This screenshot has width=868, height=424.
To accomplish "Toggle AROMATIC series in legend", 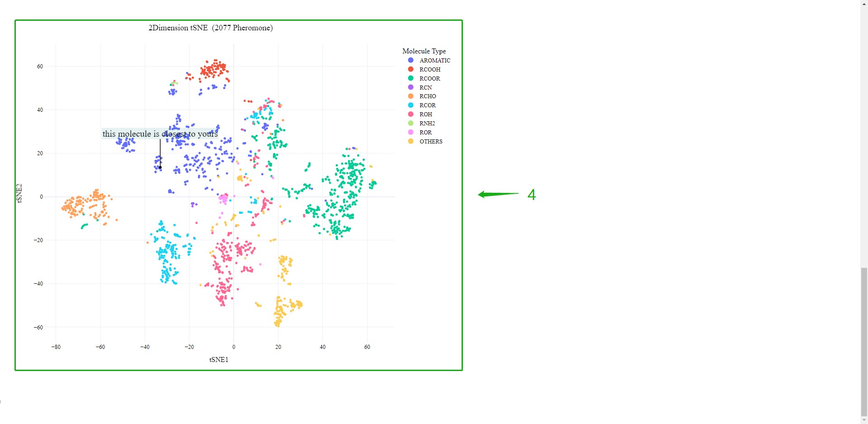I will click(429, 60).
